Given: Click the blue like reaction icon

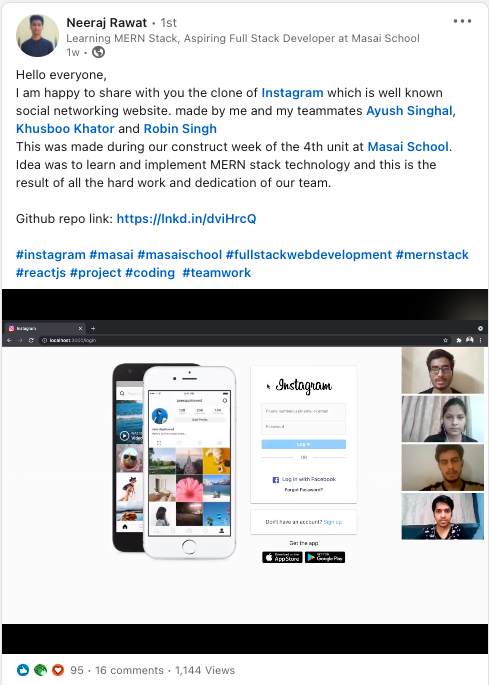Looking at the screenshot, I should coord(23,670).
